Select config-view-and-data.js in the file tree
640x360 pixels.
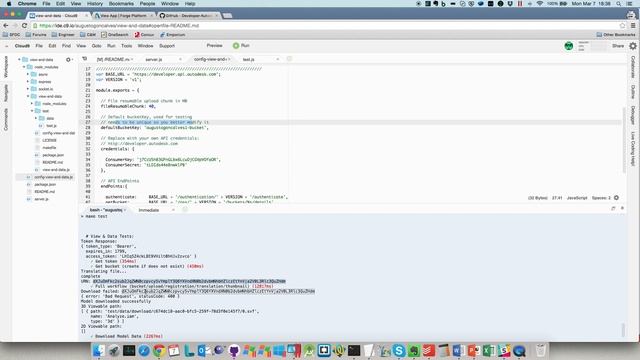click(x=45, y=177)
